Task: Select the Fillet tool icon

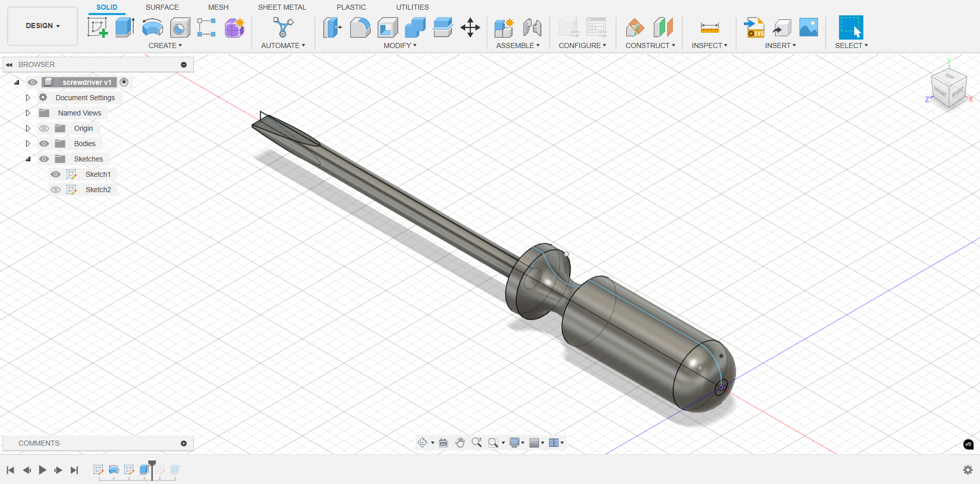Action: tap(360, 28)
